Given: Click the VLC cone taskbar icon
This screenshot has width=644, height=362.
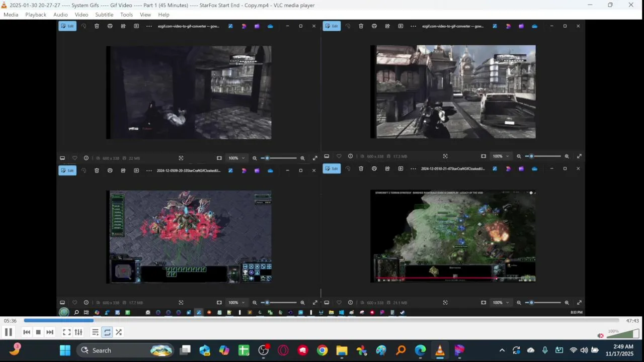Looking at the screenshot, I should 440,350.
